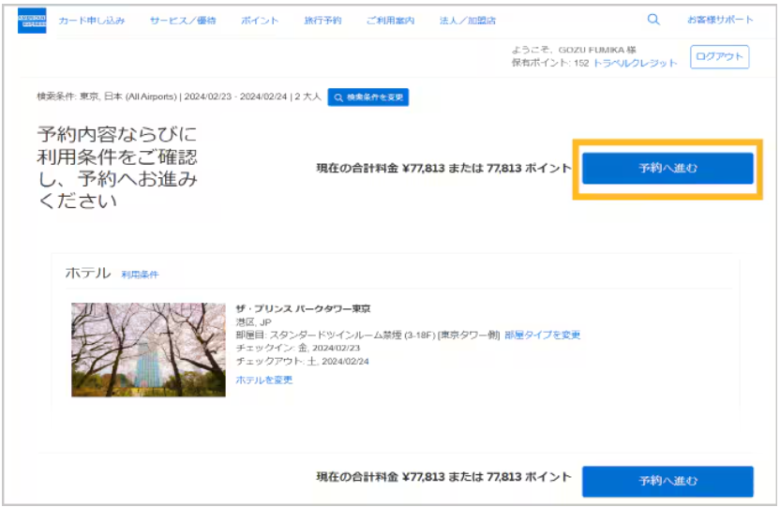
Task: Click the upper 現在の合計料金 total text
Action: (x=444, y=168)
